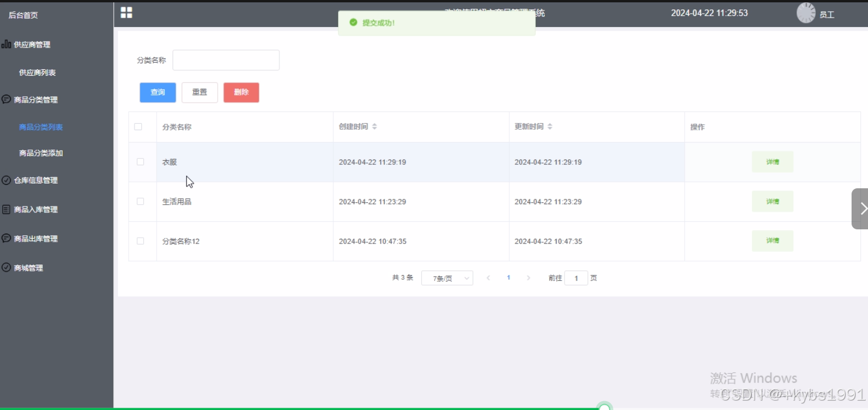The height and width of the screenshot is (410, 868).
Task: Click the success check icon in notification
Action: [353, 22]
